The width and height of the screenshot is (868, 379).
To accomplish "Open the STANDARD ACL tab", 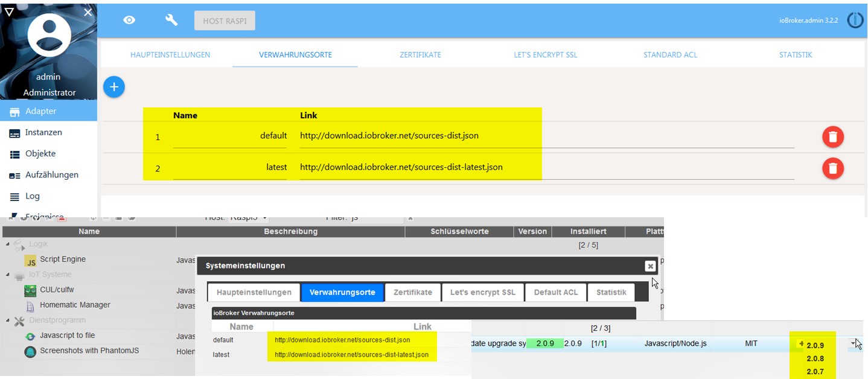I will [x=670, y=54].
